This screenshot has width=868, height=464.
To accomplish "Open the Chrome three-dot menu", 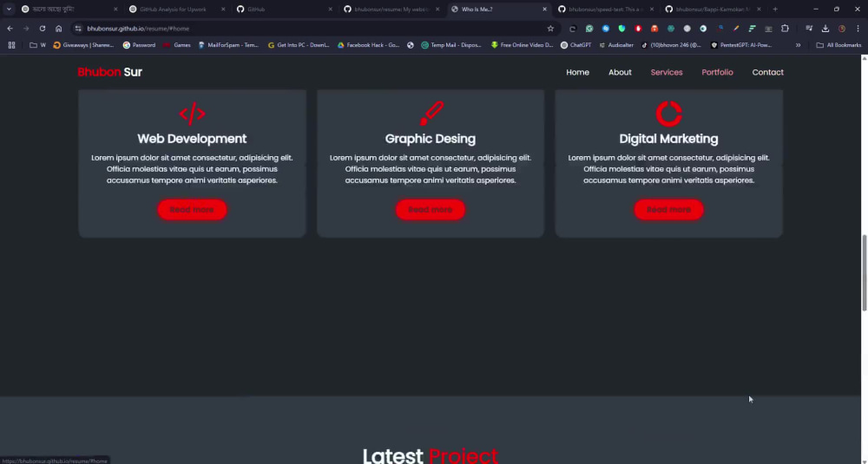I will [858, 29].
